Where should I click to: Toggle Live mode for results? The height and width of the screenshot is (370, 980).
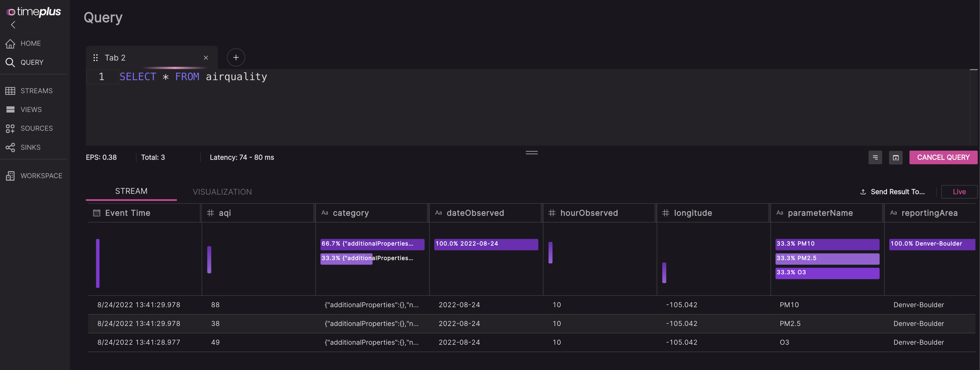pyautogui.click(x=959, y=192)
